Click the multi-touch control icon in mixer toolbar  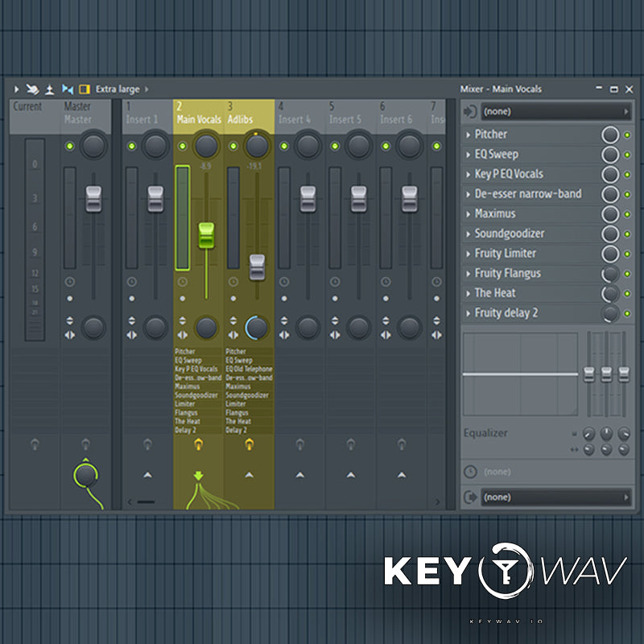[33, 89]
